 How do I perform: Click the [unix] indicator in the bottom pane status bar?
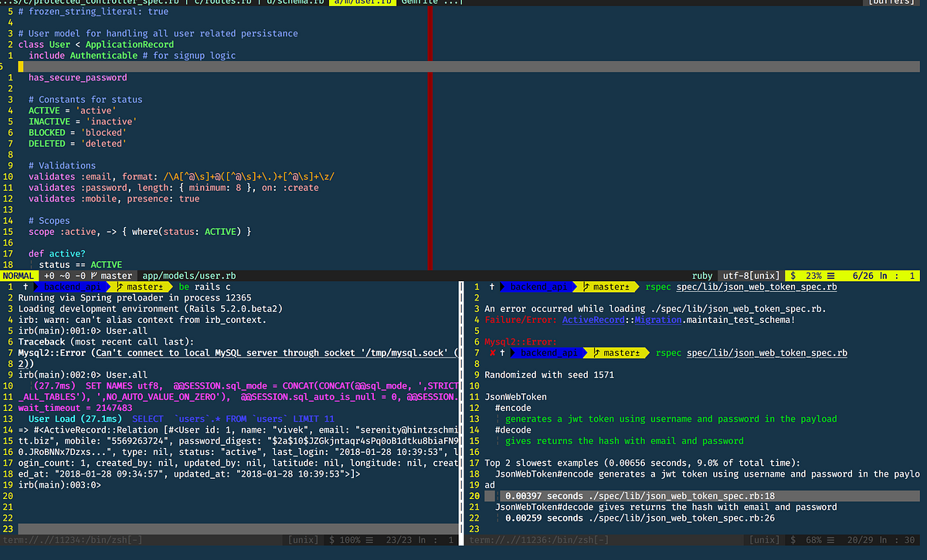tap(304, 540)
